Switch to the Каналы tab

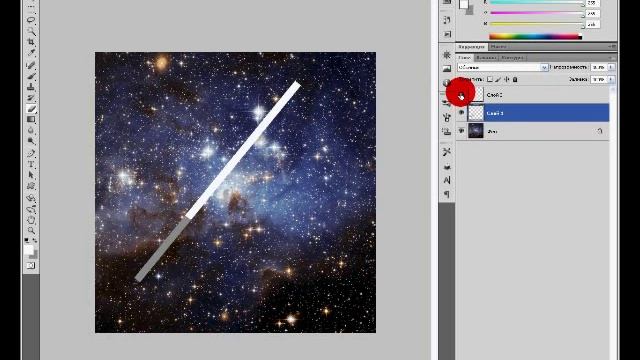click(x=486, y=58)
